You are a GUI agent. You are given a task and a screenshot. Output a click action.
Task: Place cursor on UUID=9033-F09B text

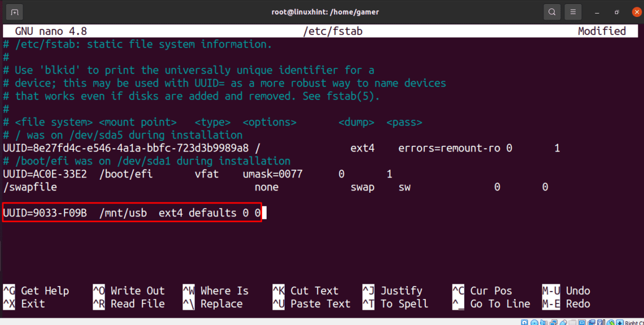click(x=45, y=213)
